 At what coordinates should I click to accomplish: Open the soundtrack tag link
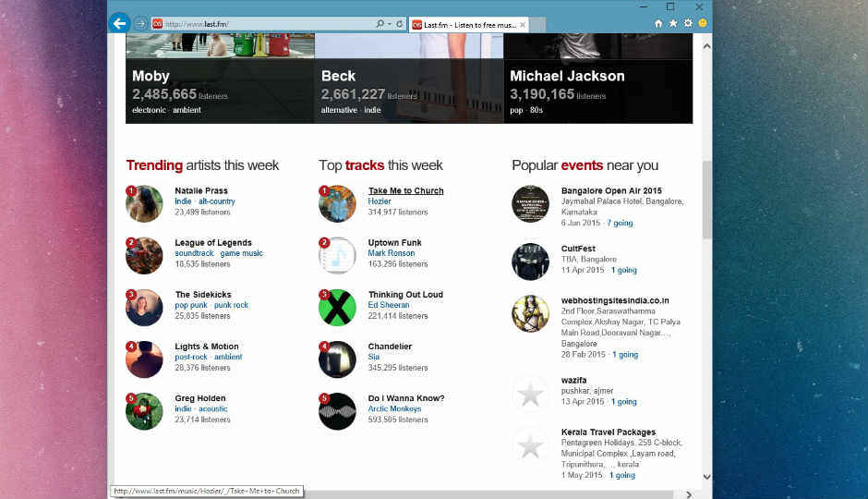click(194, 253)
